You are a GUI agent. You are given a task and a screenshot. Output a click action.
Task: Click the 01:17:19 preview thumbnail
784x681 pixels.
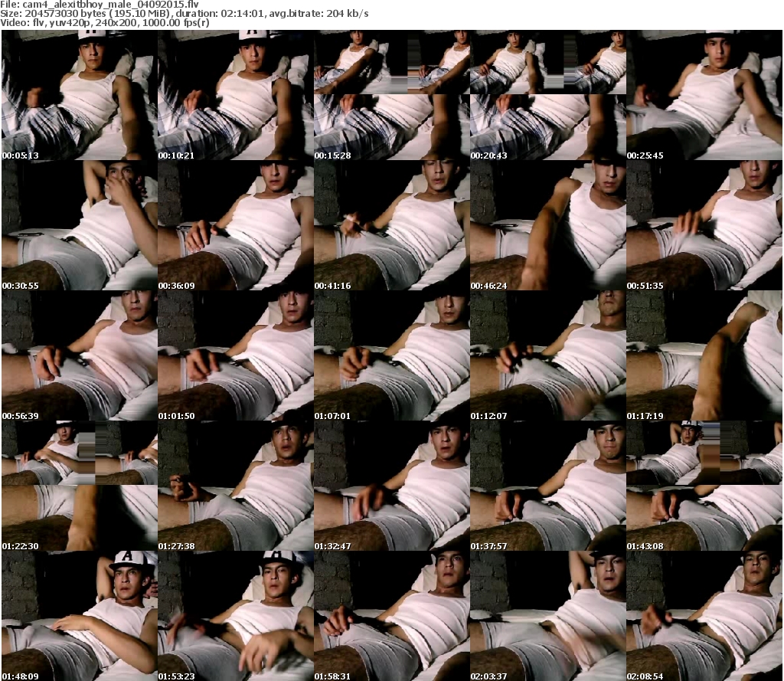pos(704,355)
